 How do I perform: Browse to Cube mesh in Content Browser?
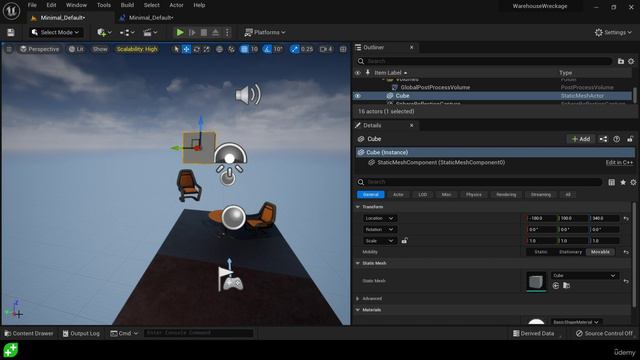(x=567, y=286)
